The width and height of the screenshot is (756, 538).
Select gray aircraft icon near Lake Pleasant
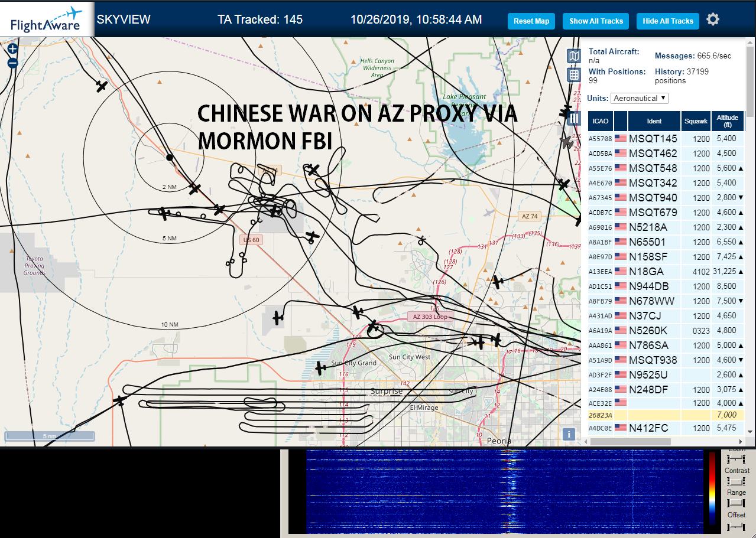click(566, 142)
